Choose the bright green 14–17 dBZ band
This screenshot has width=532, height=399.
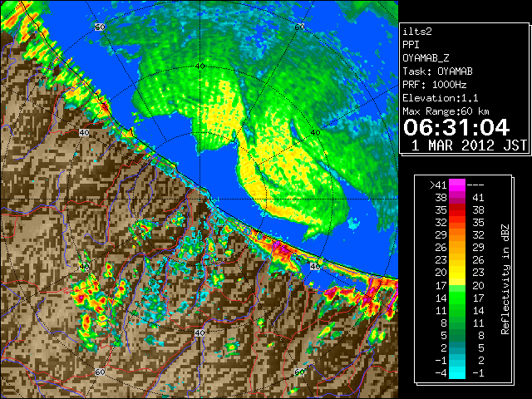[457, 298]
